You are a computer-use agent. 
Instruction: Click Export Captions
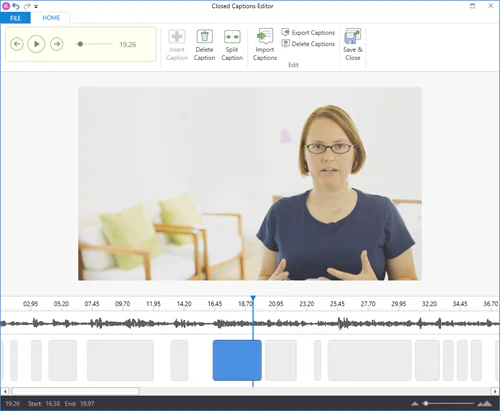coord(308,32)
